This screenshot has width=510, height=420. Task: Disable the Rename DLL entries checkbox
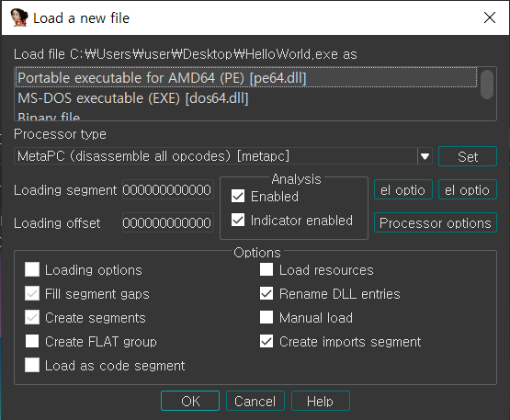pyautogui.click(x=266, y=293)
